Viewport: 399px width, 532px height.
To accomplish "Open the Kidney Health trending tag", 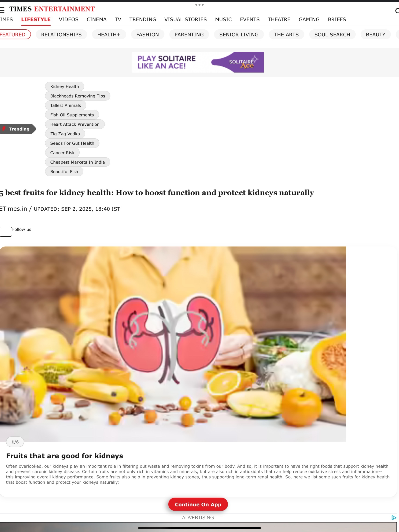I will pos(64,86).
